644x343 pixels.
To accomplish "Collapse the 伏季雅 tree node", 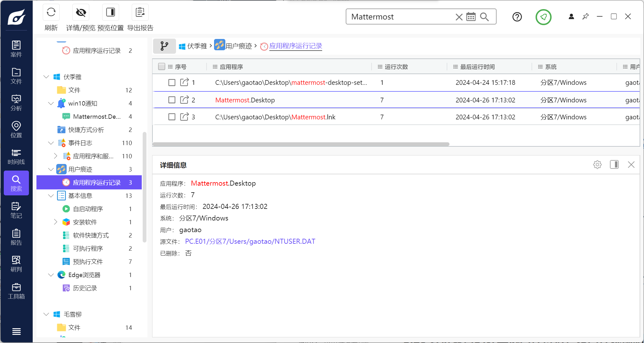I will 46,77.
